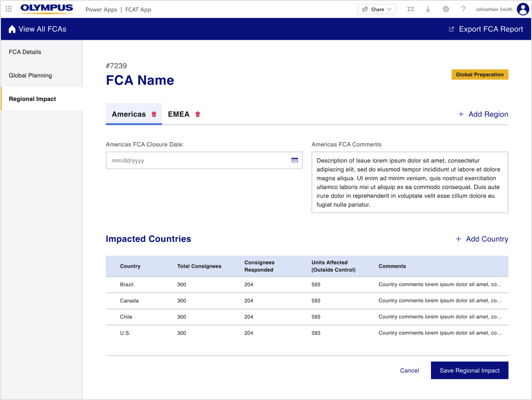
Task: Click Export FCA Report
Action: [486, 29]
